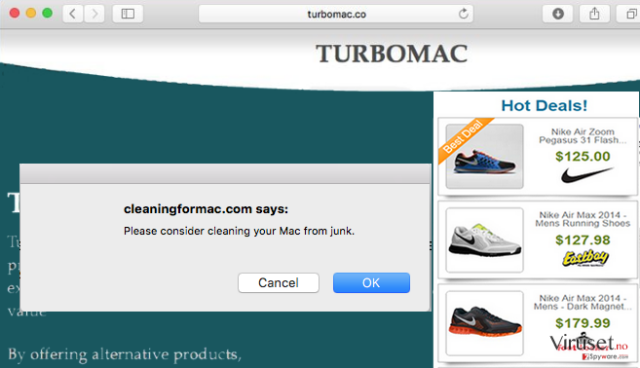Click the Best Deal orange ribbon
This screenshot has width=640, height=368.
coord(464,139)
